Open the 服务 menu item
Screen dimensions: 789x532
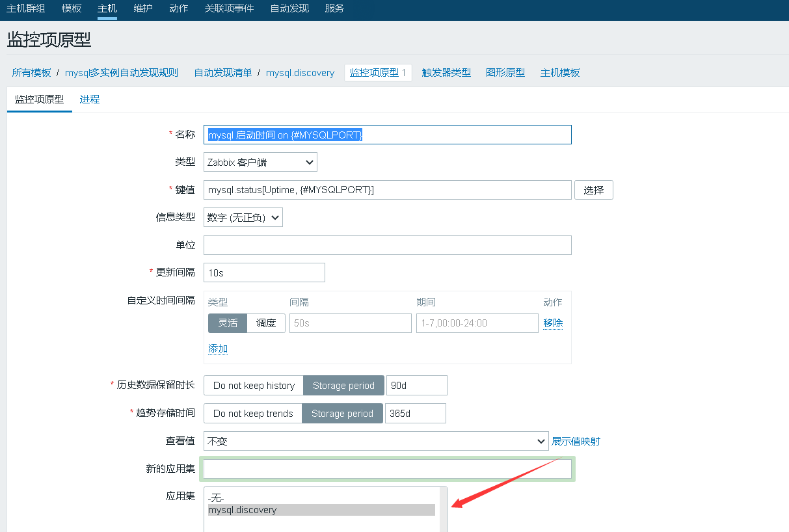(x=334, y=8)
